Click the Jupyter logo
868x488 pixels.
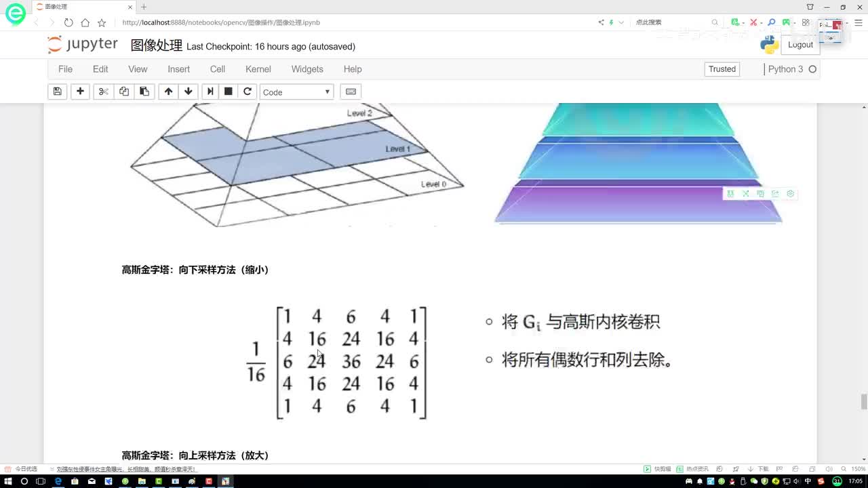point(83,45)
